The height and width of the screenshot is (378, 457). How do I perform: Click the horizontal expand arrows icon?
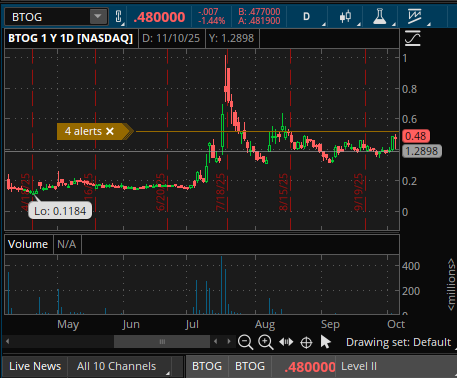click(x=286, y=342)
